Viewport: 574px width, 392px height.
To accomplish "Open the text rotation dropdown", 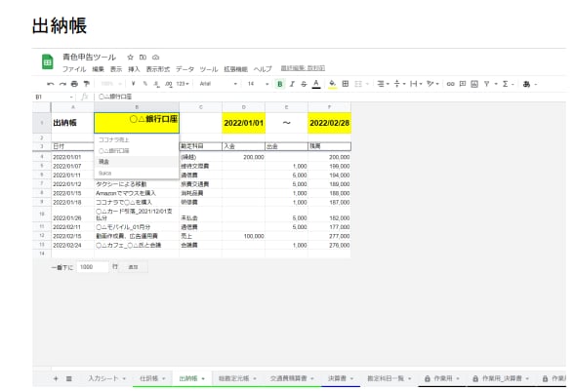I will coord(432,84).
